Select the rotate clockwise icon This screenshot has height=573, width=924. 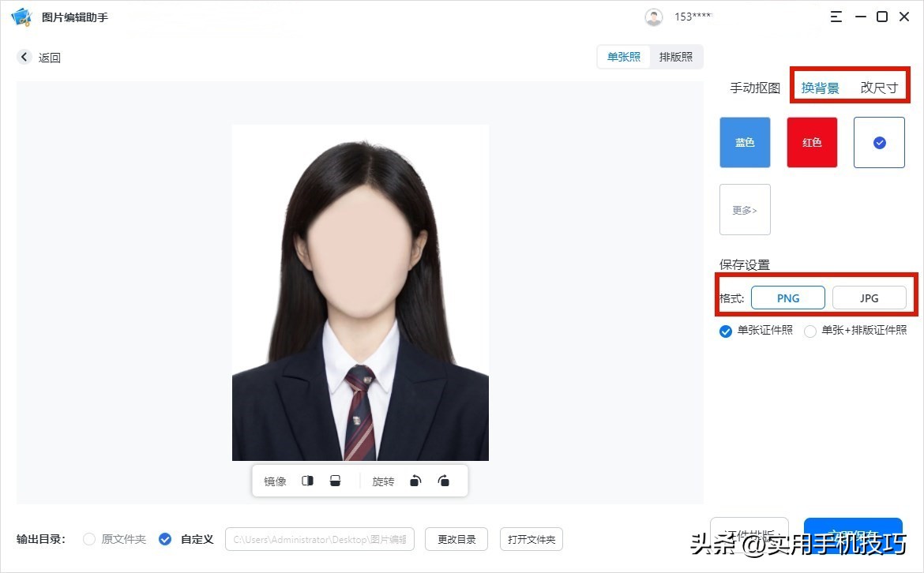pos(443,480)
